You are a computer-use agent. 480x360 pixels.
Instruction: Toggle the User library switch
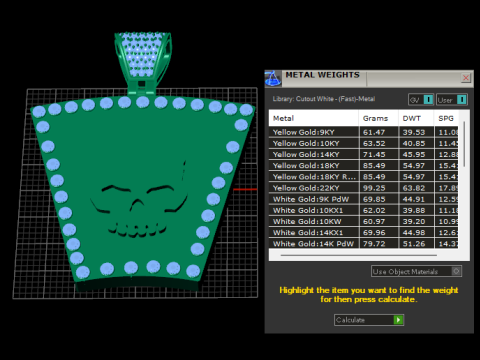pos(452,100)
